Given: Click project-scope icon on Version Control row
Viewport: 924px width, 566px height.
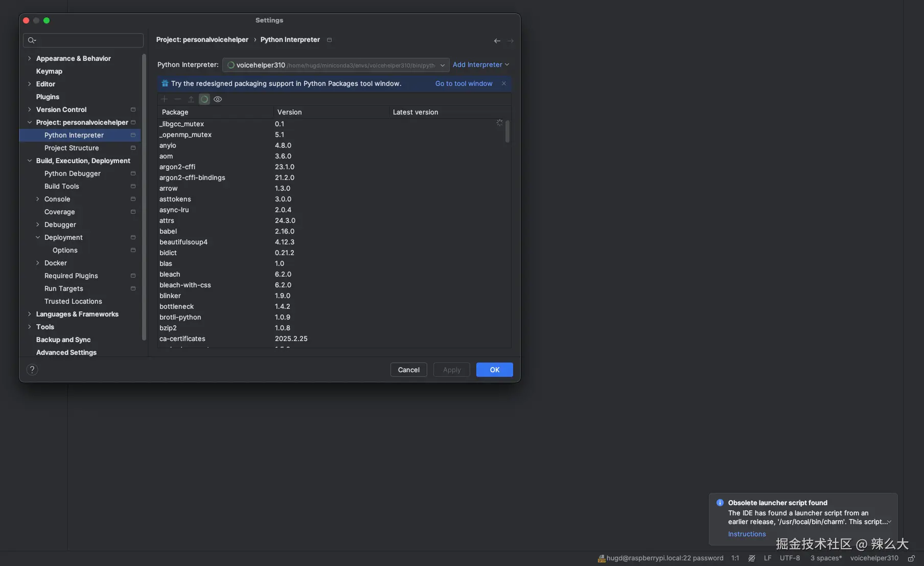Looking at the screenshot, I should [x=133, y=109].
